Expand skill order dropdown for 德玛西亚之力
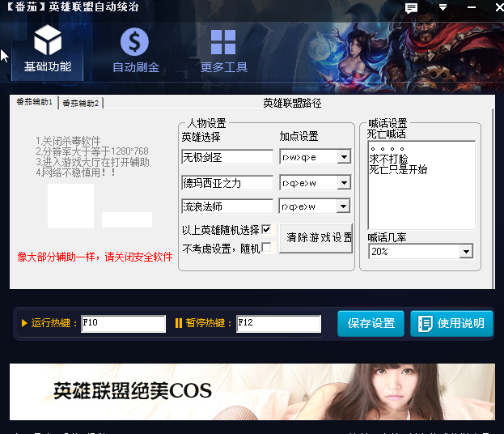This screenshot has height=434, width=504. point(344,183)
